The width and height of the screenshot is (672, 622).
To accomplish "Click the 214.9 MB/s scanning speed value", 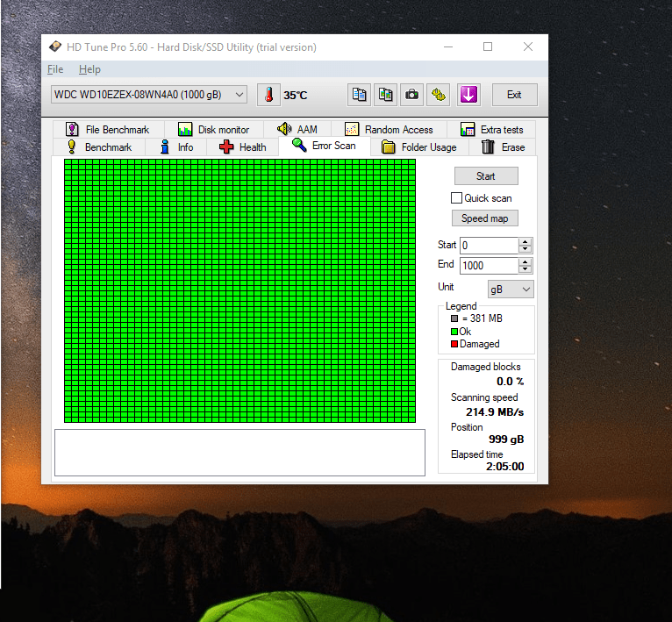I will click(495, 412).
